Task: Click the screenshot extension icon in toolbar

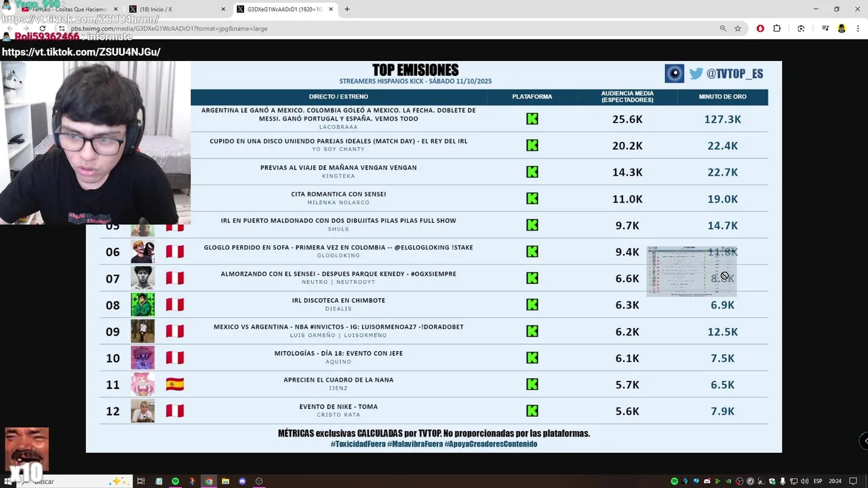Action: tap(801, 28)
